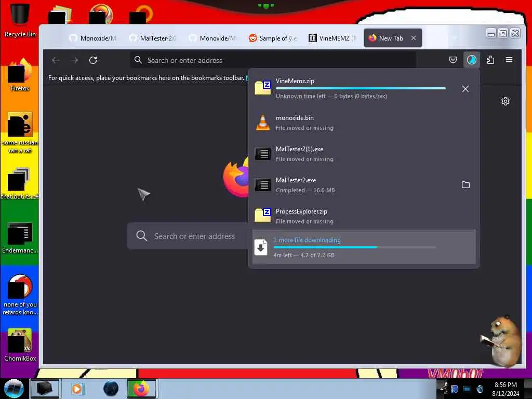
Task: Click the network icon in system tray
Action: [467, 389]
